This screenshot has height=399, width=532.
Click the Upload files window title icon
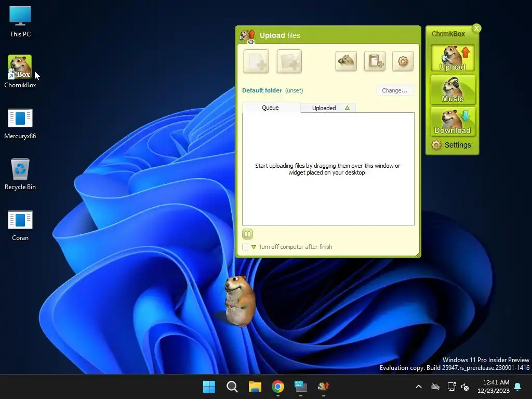coord(247,36)
